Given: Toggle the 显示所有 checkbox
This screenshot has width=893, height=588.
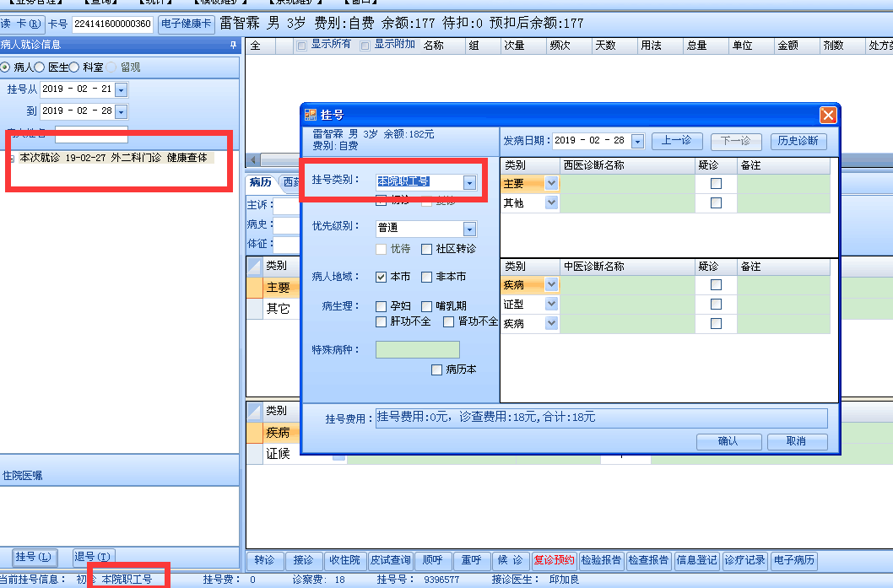Looking at the screenshot, I should coord(302,46).
